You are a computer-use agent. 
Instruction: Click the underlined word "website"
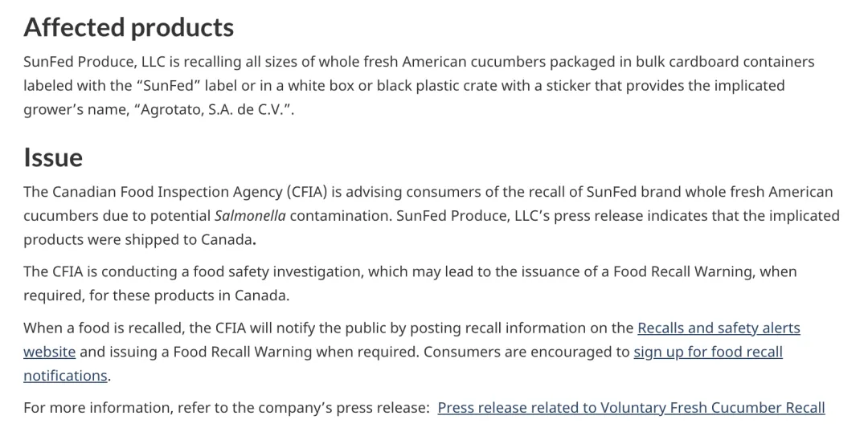(49, 352)
